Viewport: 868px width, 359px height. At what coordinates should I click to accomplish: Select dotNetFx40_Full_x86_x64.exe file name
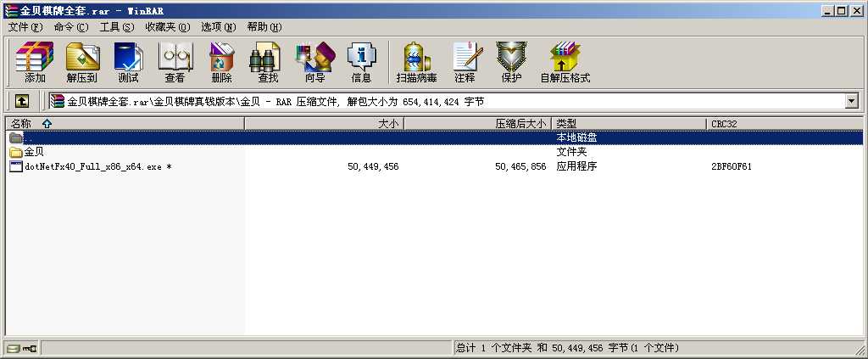click(x=98, y=166)
